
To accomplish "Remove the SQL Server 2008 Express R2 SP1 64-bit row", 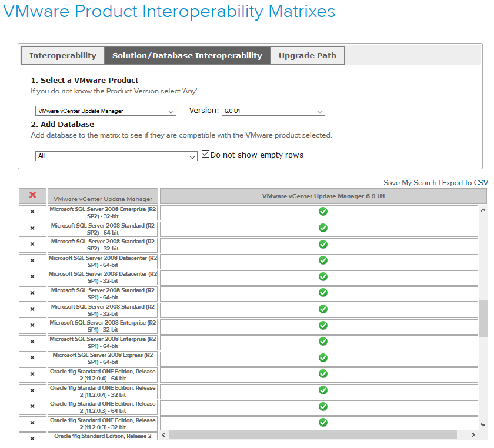I will pyautogui.click(x=32, y=358).
